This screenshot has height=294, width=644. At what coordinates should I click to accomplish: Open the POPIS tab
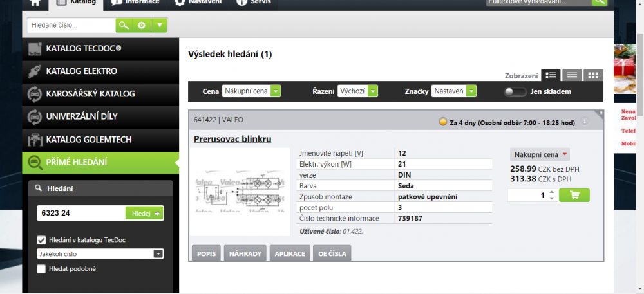click(206, 253)
